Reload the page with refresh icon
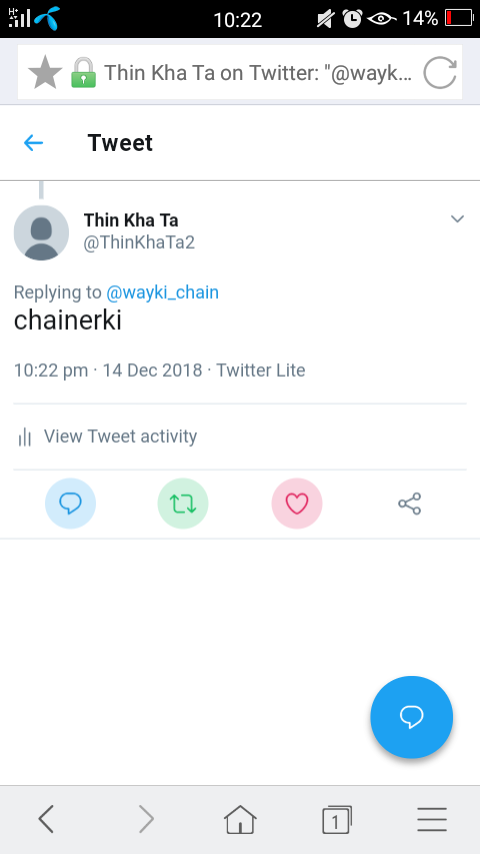Image resolution: width=480 pixels, height=854 pixels. click(x=440, y=72)
